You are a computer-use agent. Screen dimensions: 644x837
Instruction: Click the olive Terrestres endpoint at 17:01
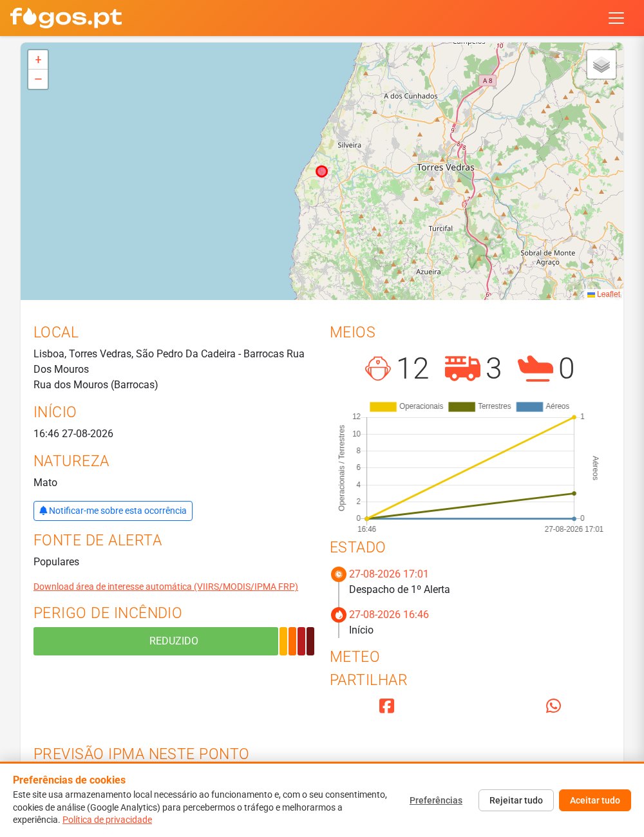[574, 493]
